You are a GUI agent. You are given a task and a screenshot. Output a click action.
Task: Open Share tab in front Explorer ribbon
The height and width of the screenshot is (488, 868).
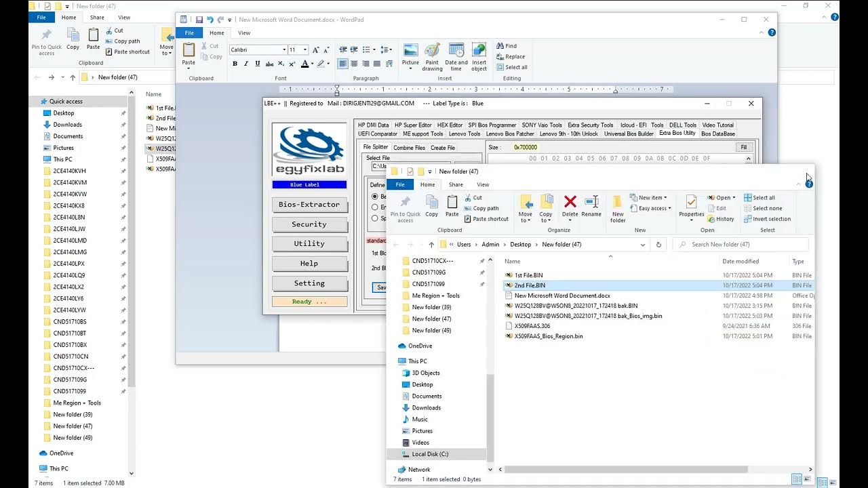456,184
